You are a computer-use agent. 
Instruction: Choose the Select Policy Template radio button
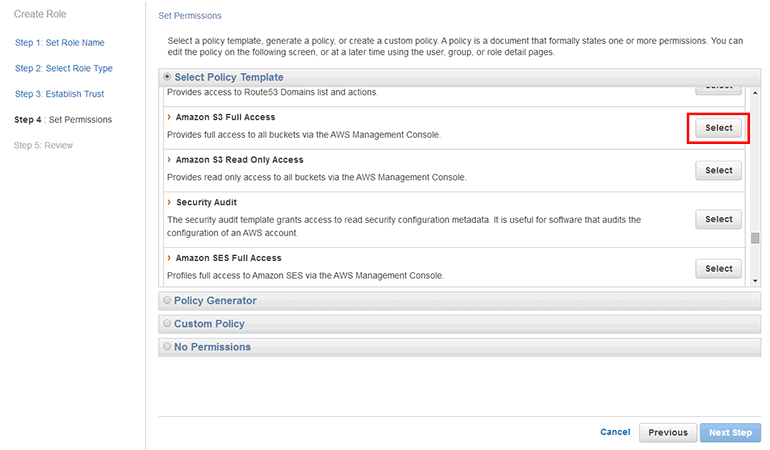click(167, 77)
